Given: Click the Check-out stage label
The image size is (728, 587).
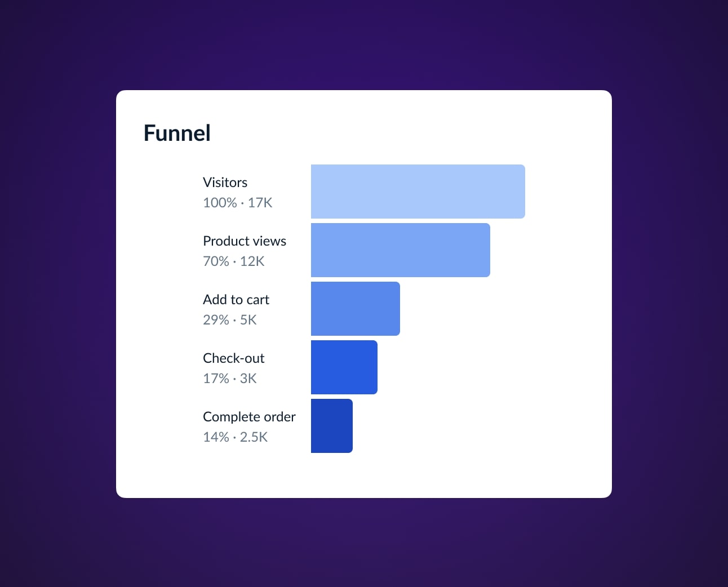Looking at the screenshot, I should point(233,358).
